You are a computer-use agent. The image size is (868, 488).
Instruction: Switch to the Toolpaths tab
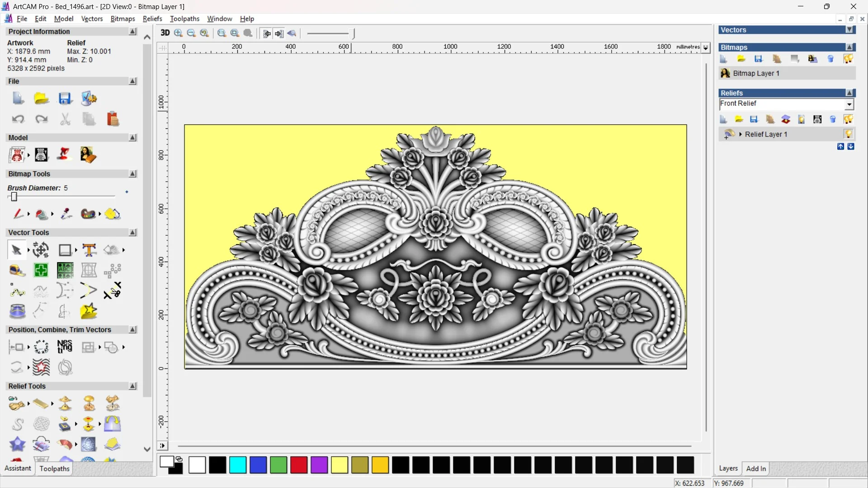coord(54,469)
